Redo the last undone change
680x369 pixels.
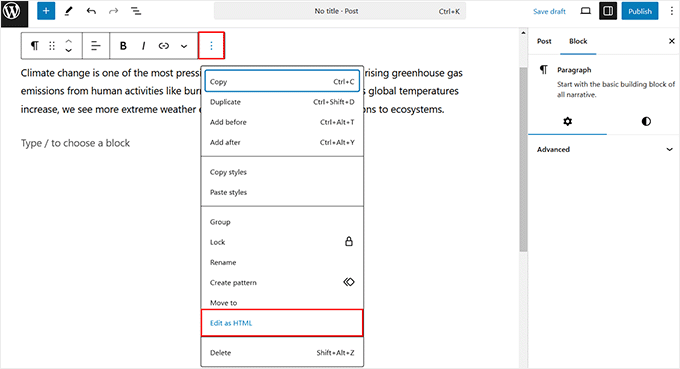(x=113, y=11)
